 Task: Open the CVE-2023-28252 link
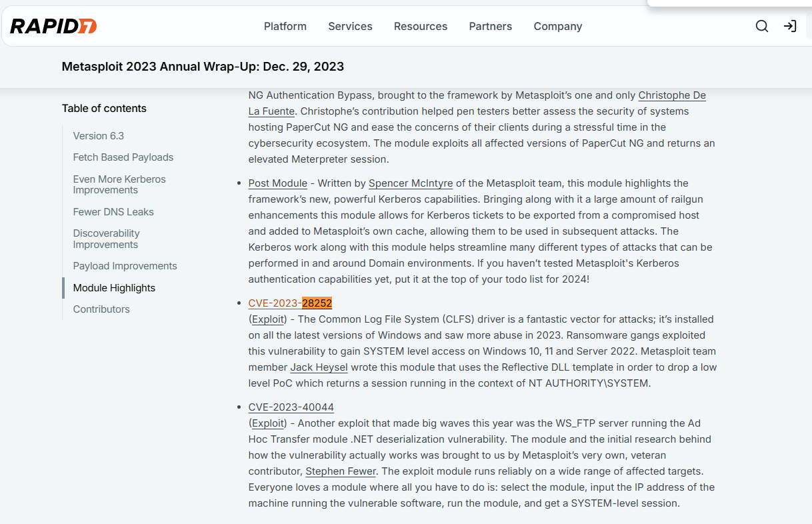(x=290, y=303)
